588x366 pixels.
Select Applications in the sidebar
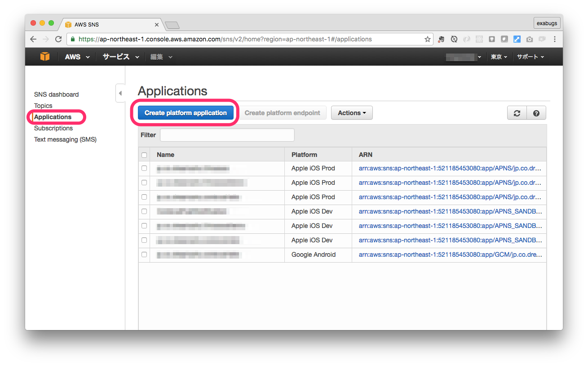pyautogui.click(x=53, y=117)
